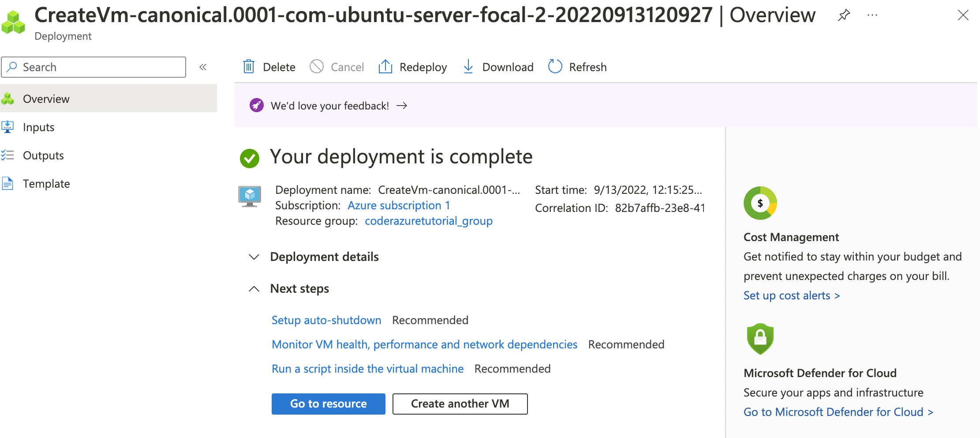Redeploy using the upload arrow icon
Viewport: 980px width, 438px height.
click(385, 67)
